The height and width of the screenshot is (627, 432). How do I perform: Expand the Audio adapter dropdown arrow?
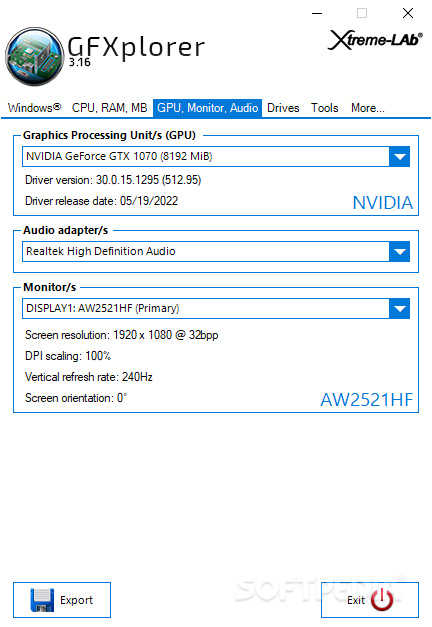[x=399, y=252]
